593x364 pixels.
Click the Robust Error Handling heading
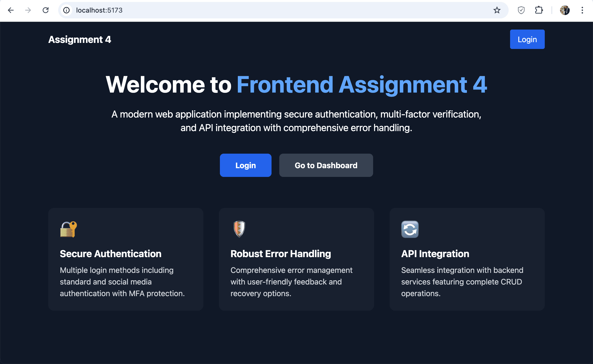pyautogui.click(x=281, y=254)
